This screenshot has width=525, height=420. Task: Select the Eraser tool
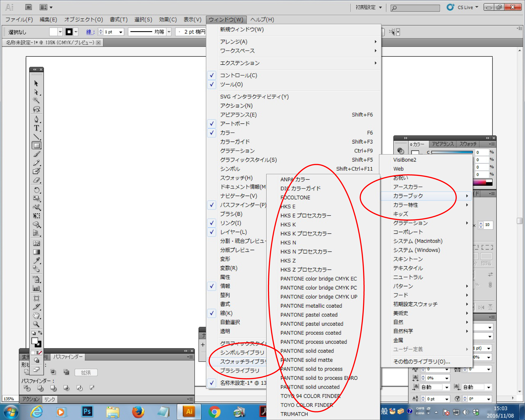(x=36, y=180)
